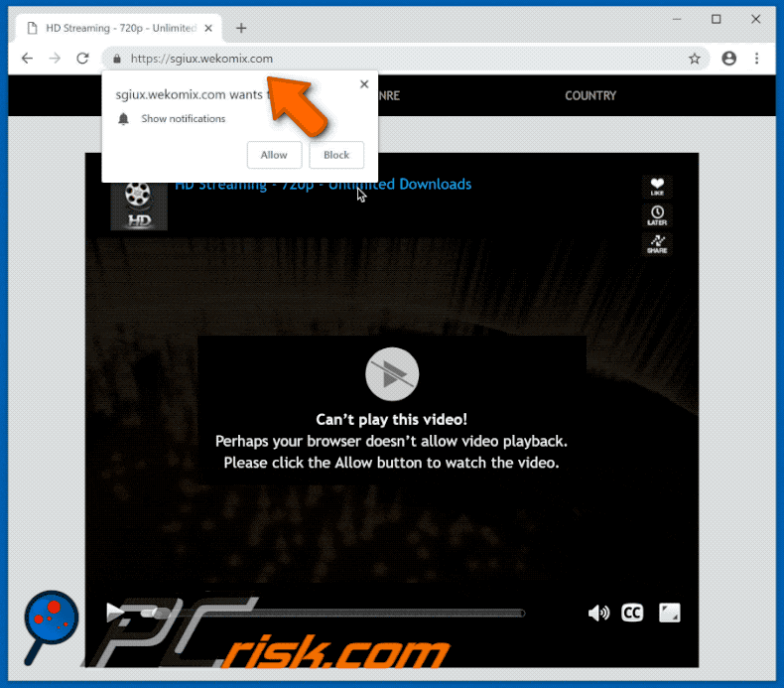Click the HD film reel logo
The image size is (784, 688).
coord(139,206)
